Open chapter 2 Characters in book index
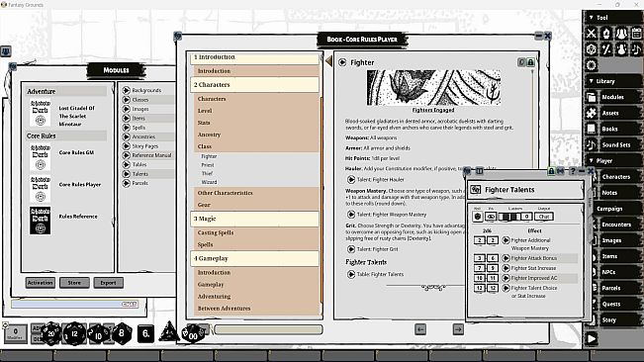Image resolution: width=644 pixels, height=362 pixels. [254, 85]
